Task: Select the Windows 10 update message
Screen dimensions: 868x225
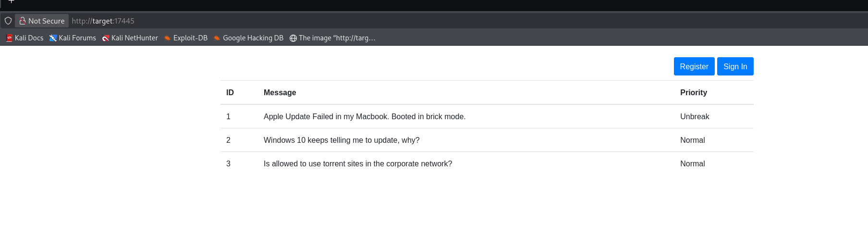Action: pyautogui.click(x=342, y=140)
